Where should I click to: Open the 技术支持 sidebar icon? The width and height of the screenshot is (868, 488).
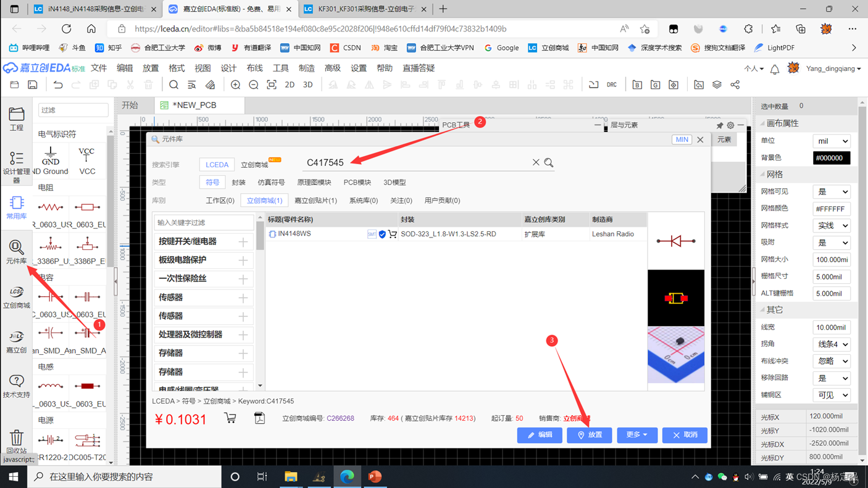[x=17, y=386]
